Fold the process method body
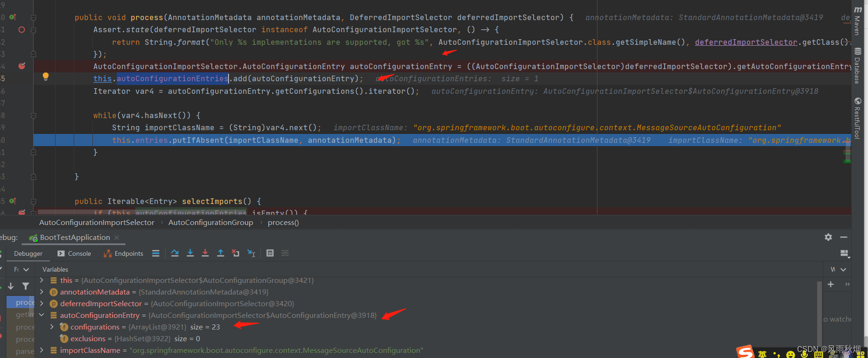The image size is (868, 358). 34,17
